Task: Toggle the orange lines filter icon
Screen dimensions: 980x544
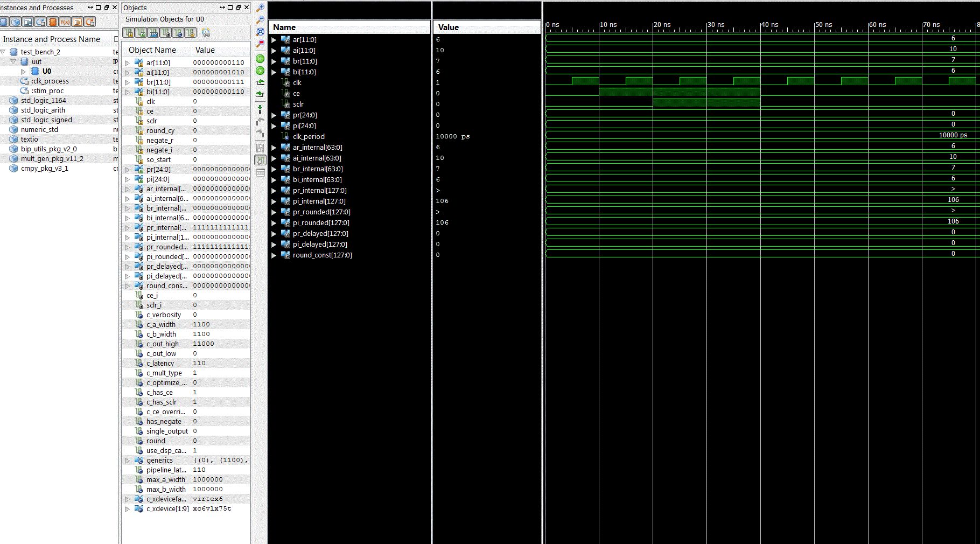Action: point(78,22)
